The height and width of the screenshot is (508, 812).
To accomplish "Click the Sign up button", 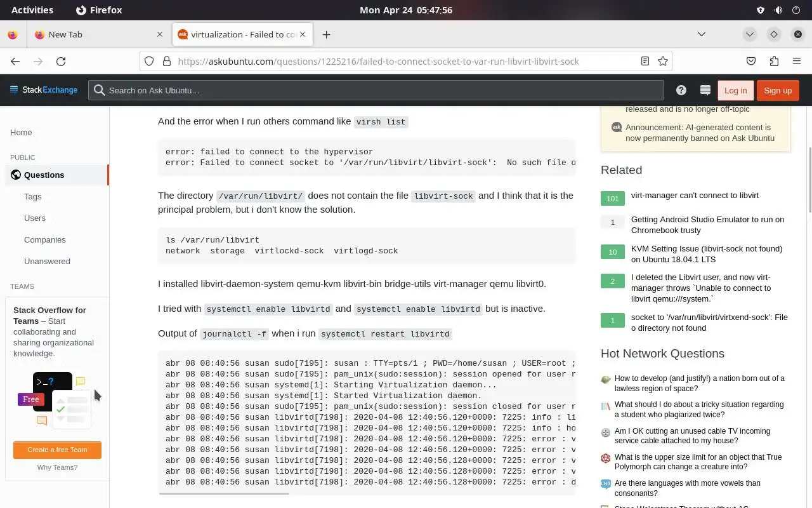I will click(x=778, y=90).
